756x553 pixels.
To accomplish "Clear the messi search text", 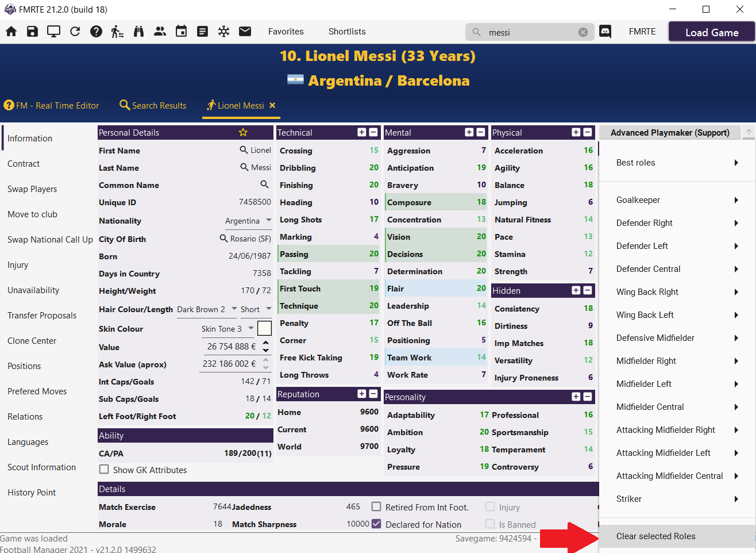I will (x=583, y=32).
